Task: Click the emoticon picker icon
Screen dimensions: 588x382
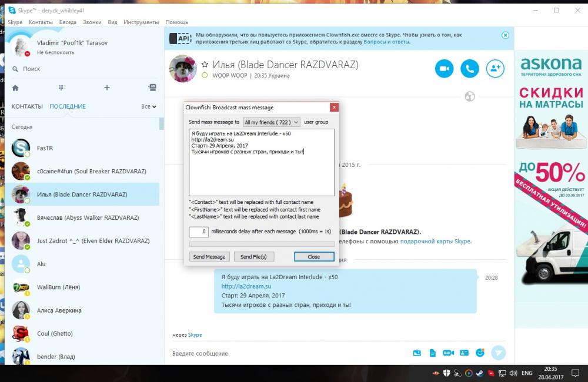Action: click(x=480, y=353)
